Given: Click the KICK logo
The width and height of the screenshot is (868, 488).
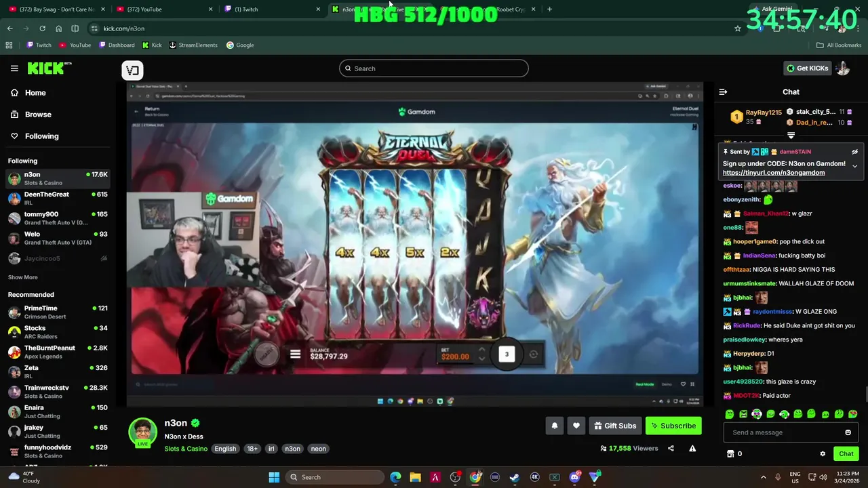Looking at the screenshot, I should pos(50,68).
